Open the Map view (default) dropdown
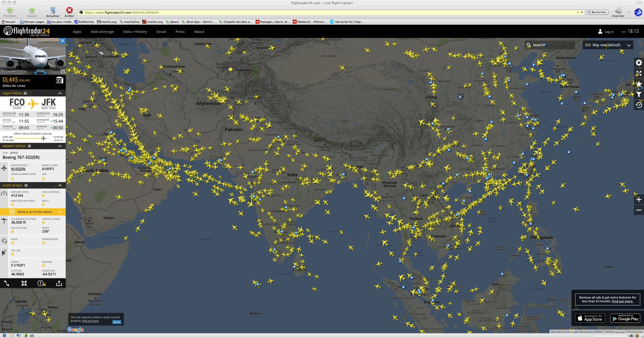This screenshot has width=644, height=338. click(x=608, y=45)
